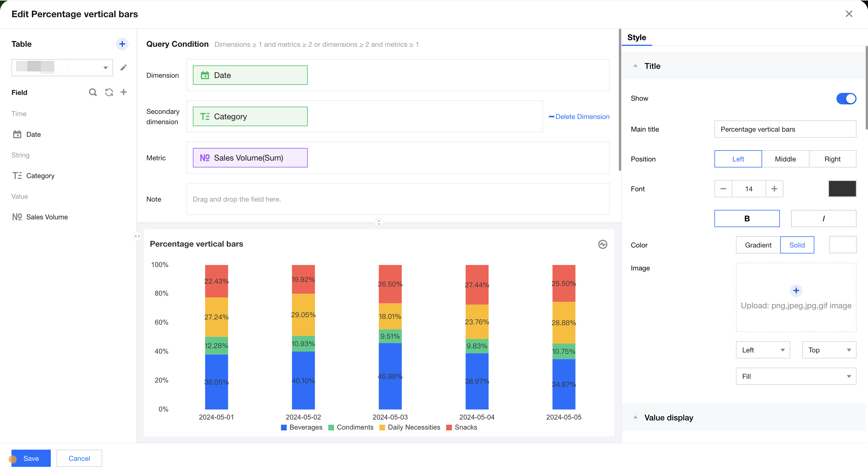The image size is (868, 472).
Task: Click the edit table pencil icon
Action: [x=124, y=68]
